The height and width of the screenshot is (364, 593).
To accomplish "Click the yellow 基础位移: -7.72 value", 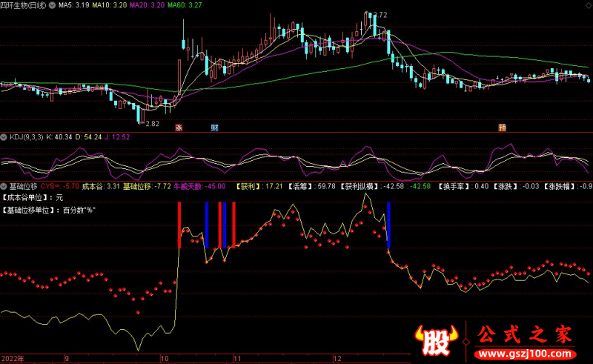I will pyautogui.click(x=147, y=186).
